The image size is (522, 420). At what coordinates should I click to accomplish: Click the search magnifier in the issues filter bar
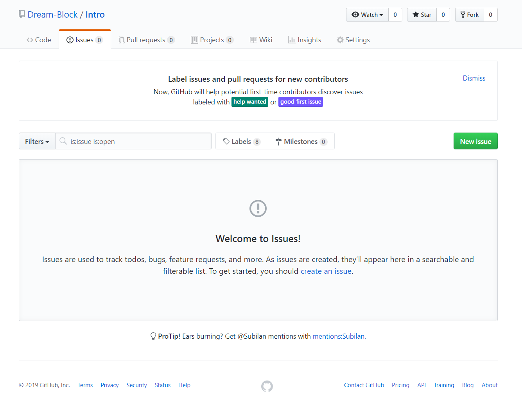63,141
